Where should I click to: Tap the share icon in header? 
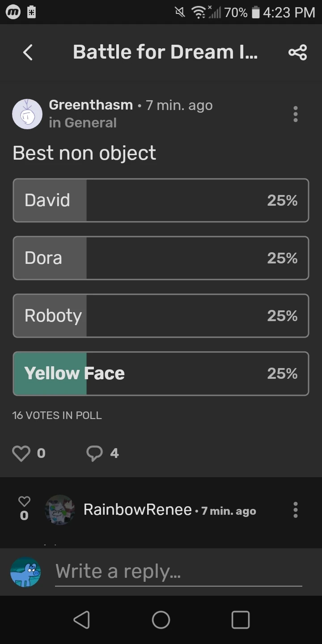coord(297,52)
